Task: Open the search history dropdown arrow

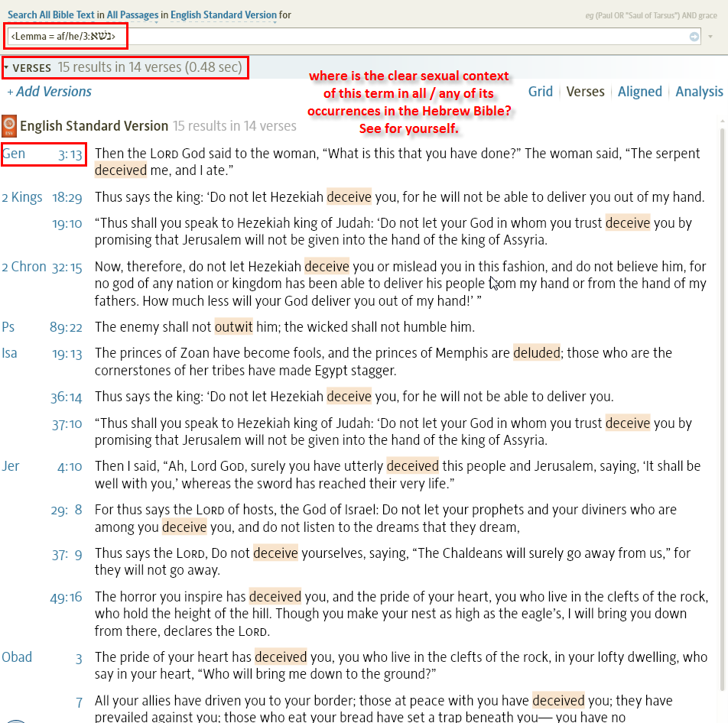Action: tap(711, 37)
